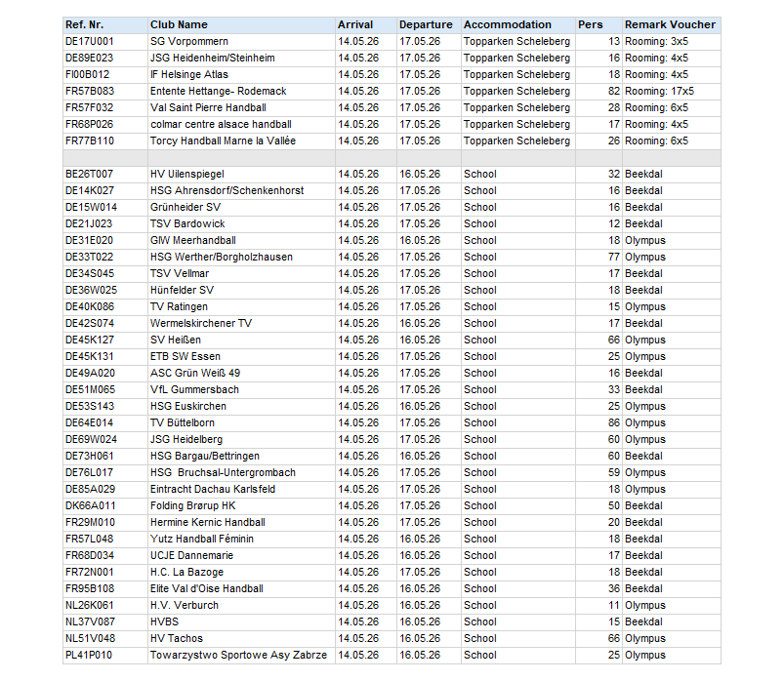This screenshot has width=784, height=681.
Task: Select SV Heißen cell
Action: coord(241,340)
